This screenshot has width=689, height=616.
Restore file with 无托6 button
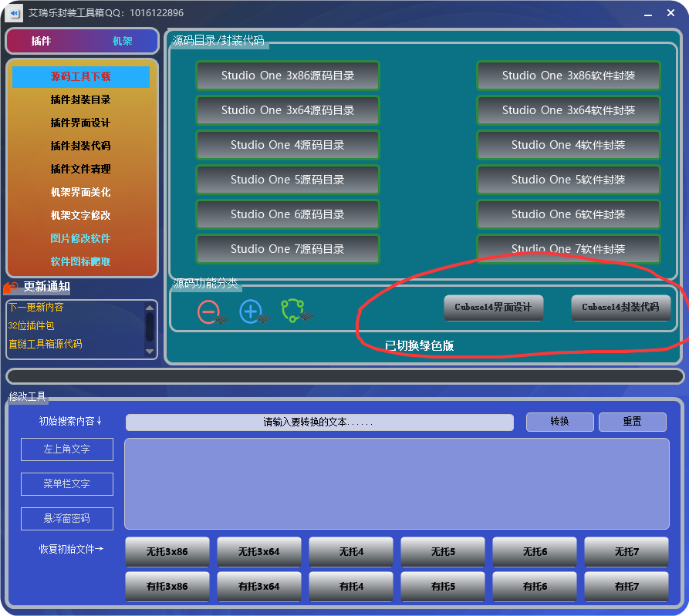(x=535, y=552)
